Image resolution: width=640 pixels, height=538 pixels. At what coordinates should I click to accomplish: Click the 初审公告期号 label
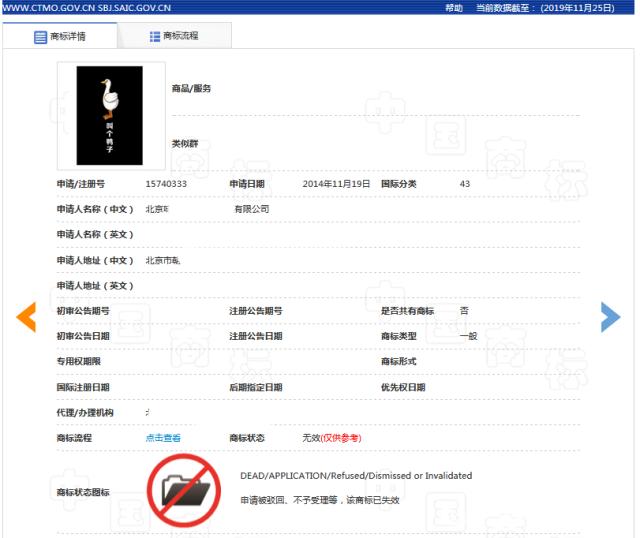click(x=83, y=311)
